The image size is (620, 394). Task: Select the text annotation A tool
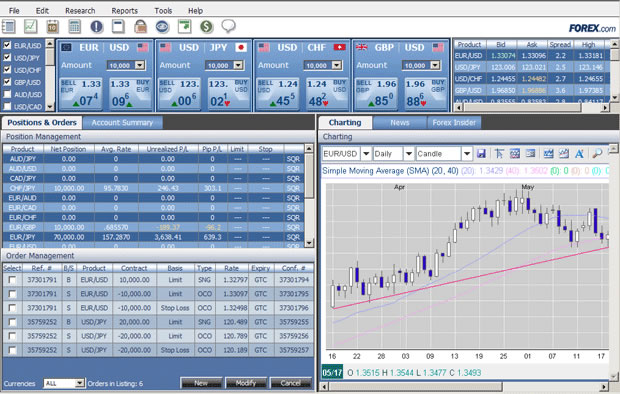[580, 153]
